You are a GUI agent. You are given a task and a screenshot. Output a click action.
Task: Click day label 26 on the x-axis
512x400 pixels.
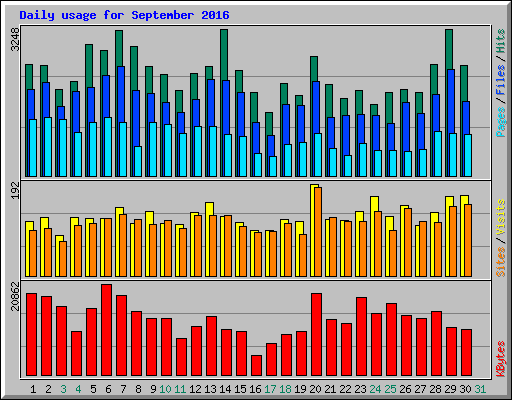click(x=405, y=389)
